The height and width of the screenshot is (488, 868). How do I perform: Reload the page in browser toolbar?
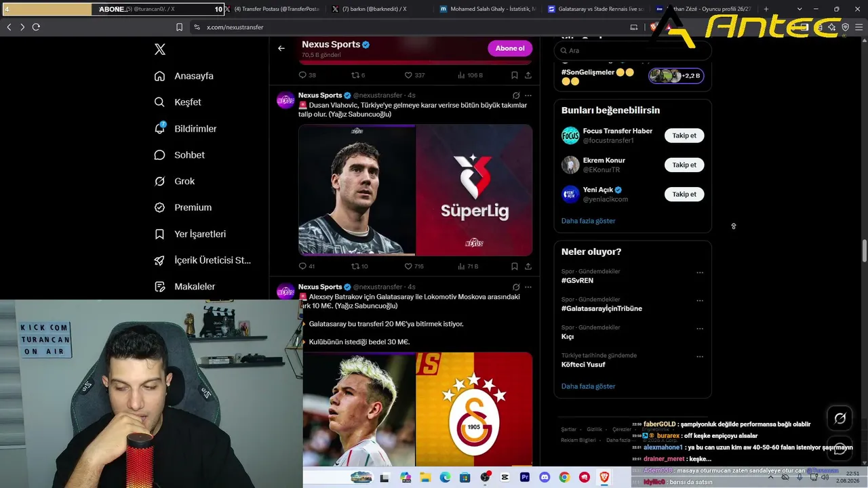[36, 27]
